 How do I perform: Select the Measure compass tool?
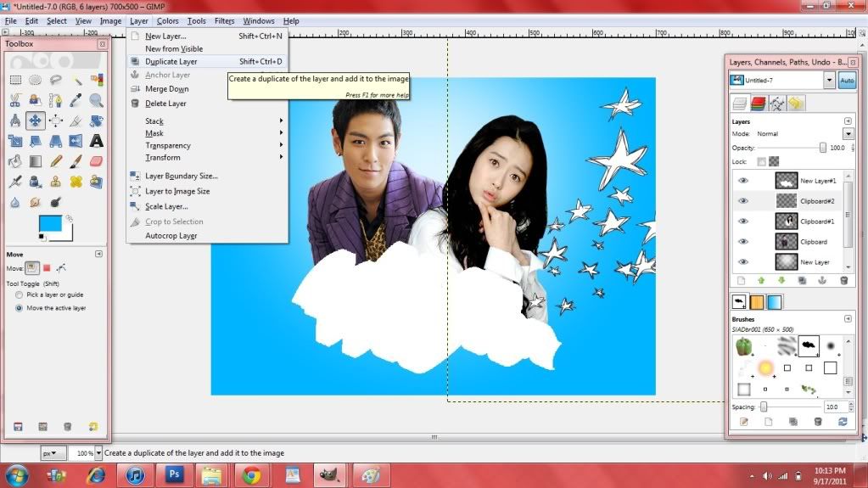pos(15,121)
